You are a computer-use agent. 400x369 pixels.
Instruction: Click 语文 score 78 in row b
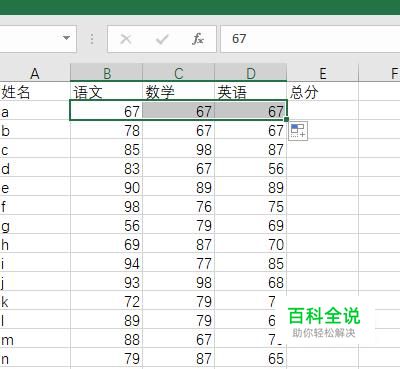point(107,129)
